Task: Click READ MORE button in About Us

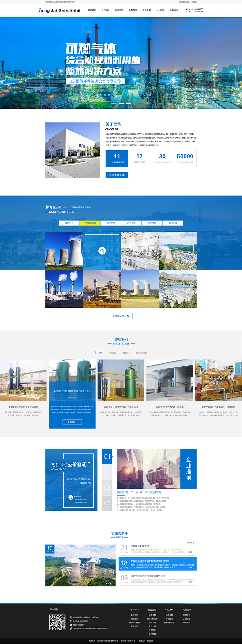Action: tap(117, 175)
